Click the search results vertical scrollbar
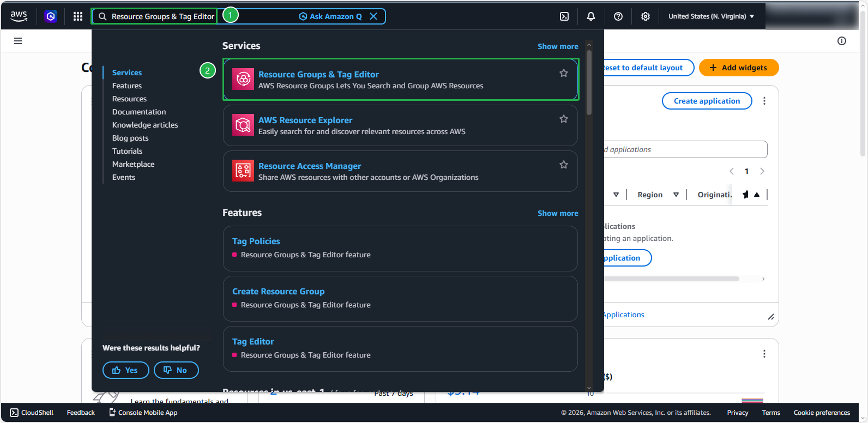Image resolution: width=868 pixels, height=423 pixels. point(589,83)
